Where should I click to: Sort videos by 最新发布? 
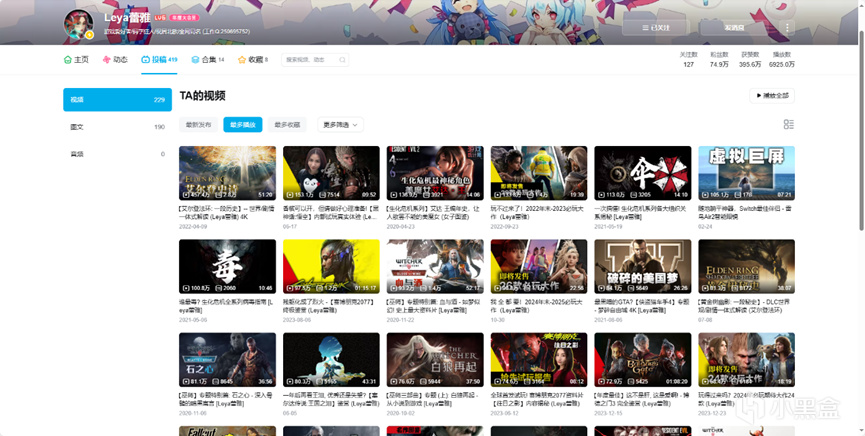tap(198, 125)
